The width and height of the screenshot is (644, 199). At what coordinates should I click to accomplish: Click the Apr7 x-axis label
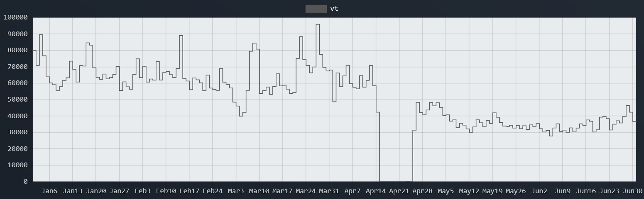pos(353,191)
